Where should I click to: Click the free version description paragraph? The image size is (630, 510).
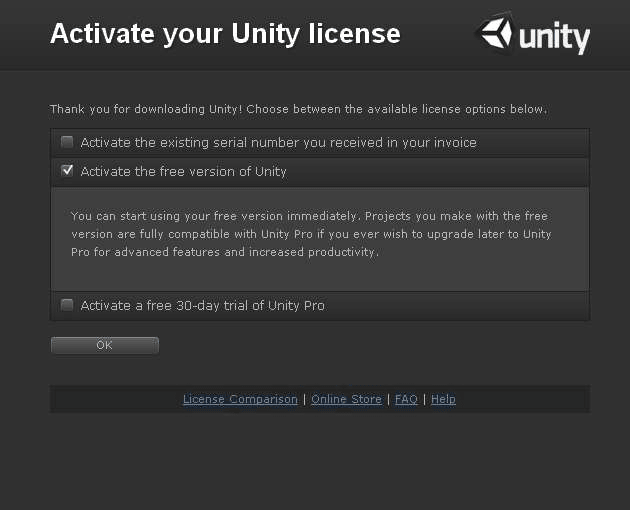[310, 234]
